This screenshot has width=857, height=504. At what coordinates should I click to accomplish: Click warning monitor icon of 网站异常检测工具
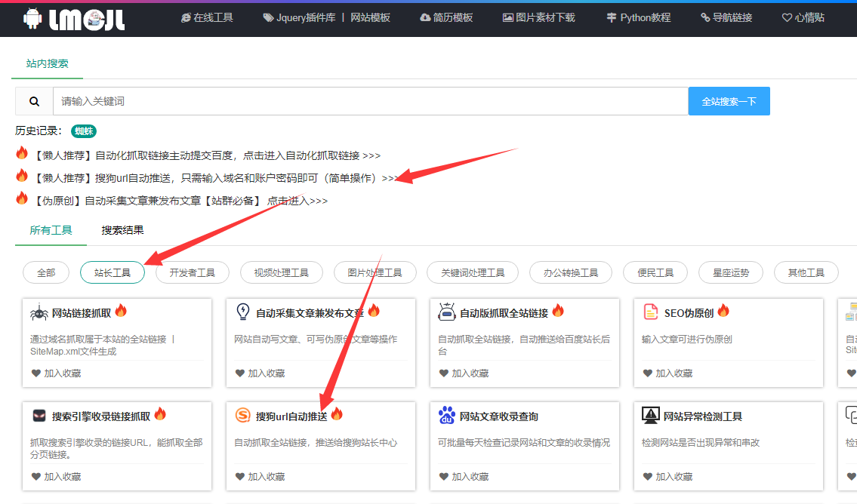coord(650,416)
